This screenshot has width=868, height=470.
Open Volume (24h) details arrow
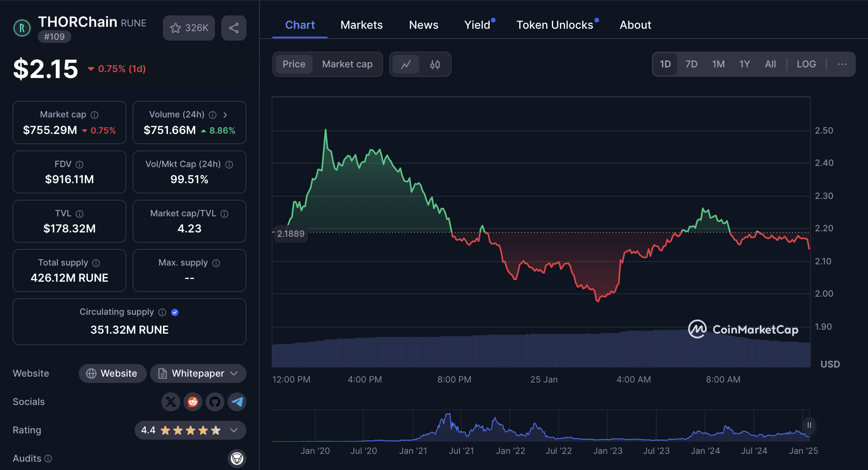[225, 115]
